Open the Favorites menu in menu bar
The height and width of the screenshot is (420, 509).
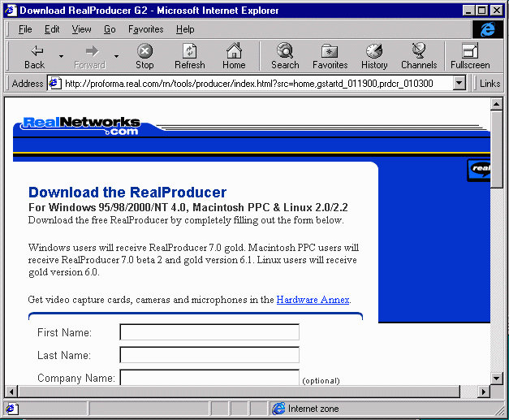coord(145,29)
